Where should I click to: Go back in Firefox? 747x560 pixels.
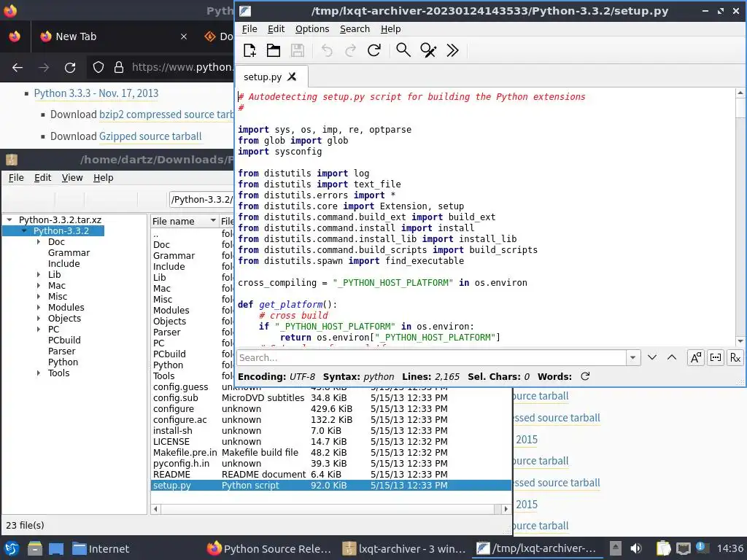[18, 68]
